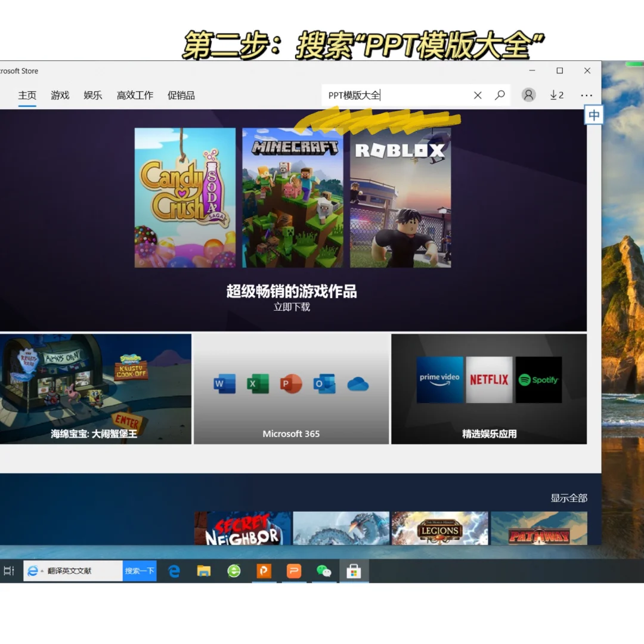Open the green 360 browser taskbar icon
This screenshot has height=644, width=644.
pos(234,571)
